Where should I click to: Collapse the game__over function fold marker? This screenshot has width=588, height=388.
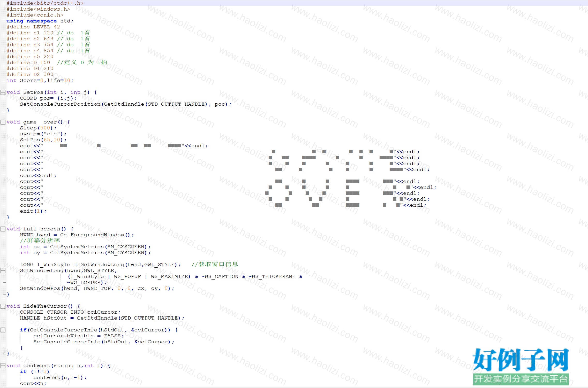click(x=3, y=122)
